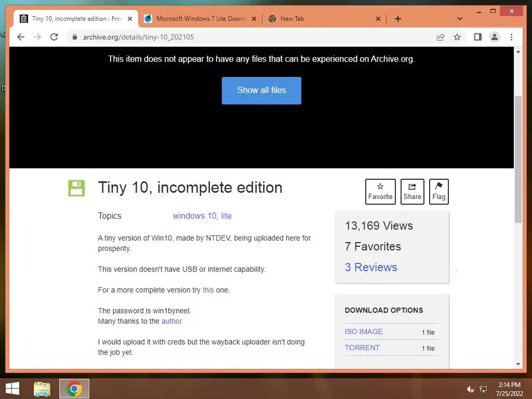
Task: Click the Tiny 10, incomplete edition title
Action: (190, 188)
